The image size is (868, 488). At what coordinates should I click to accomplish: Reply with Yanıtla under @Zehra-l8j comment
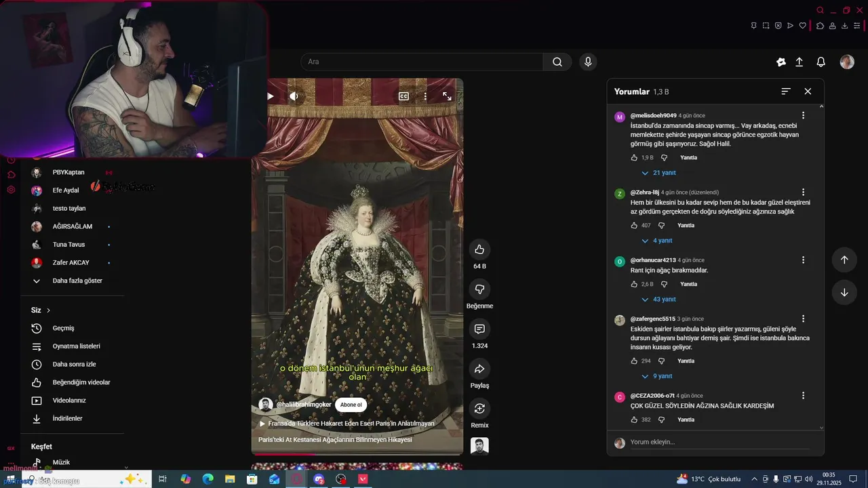[686, 226]
